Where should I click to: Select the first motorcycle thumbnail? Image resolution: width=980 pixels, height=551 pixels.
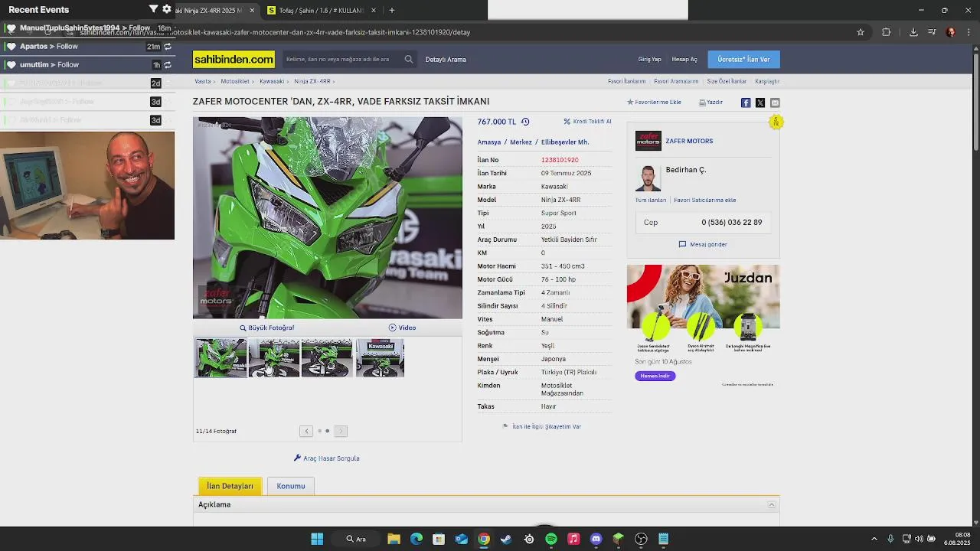point(221,358)
